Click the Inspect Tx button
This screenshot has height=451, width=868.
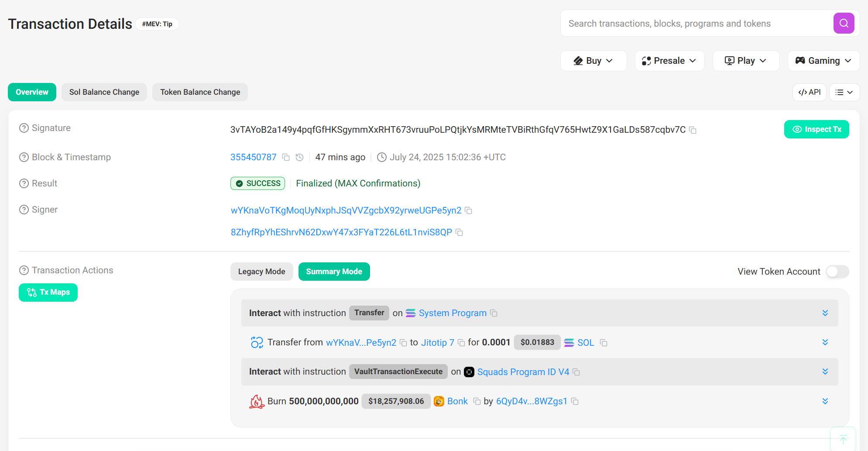tap(816, 129)
